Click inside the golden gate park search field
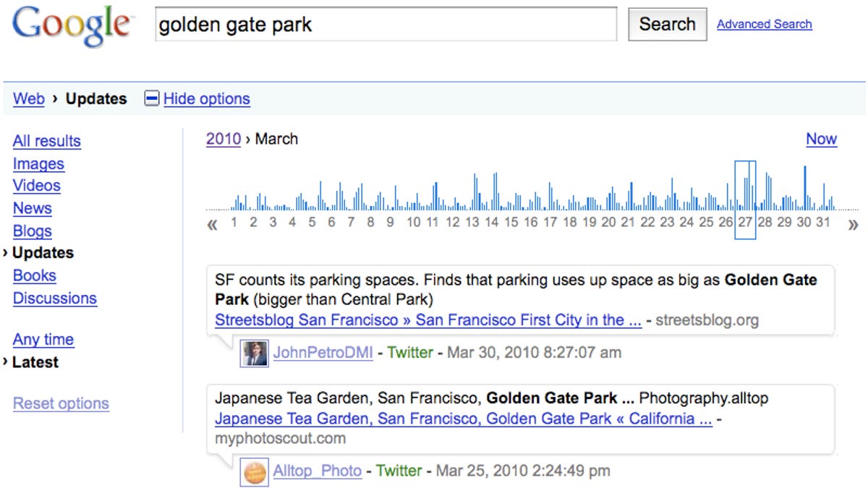The height and width of the screenshot is (488, 868). 383,25
